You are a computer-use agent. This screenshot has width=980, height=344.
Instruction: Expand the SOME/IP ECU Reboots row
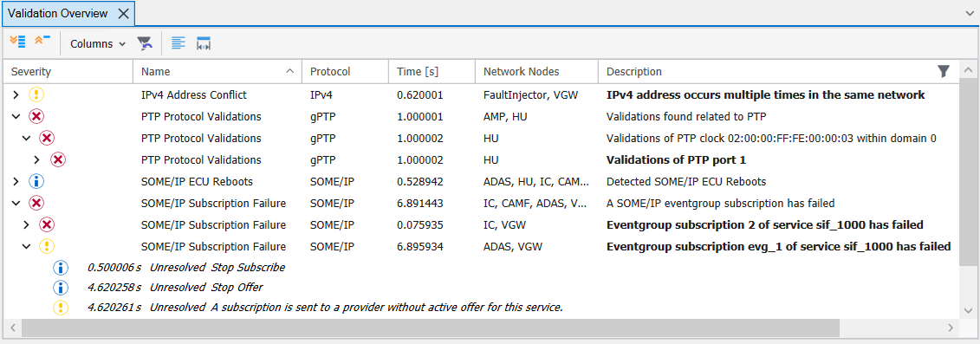pos(16,181)
